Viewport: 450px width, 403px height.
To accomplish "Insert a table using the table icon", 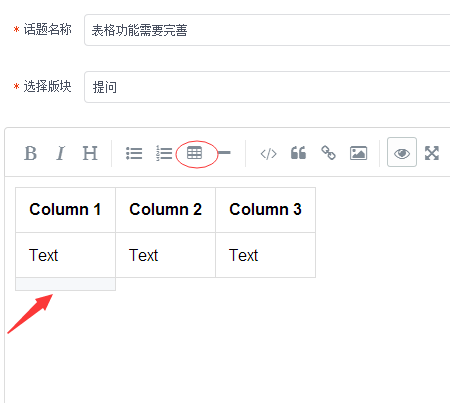I will pos(194,153).
